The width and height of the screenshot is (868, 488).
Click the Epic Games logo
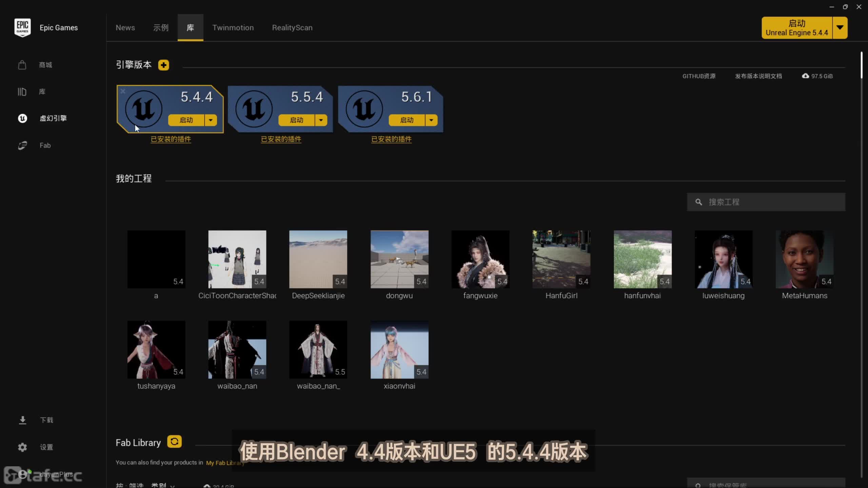pos(22,27)
